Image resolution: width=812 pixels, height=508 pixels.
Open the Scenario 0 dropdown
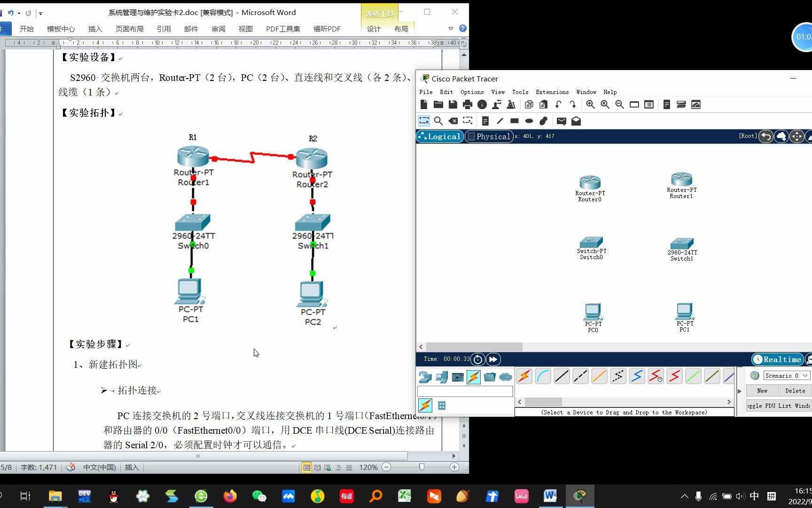pos(787,375)
